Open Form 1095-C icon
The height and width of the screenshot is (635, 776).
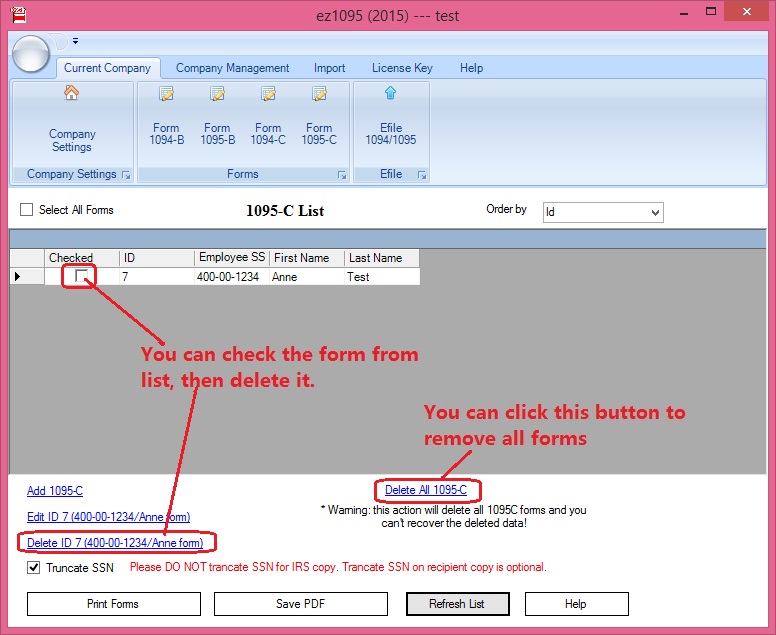[x=319, y=93]
